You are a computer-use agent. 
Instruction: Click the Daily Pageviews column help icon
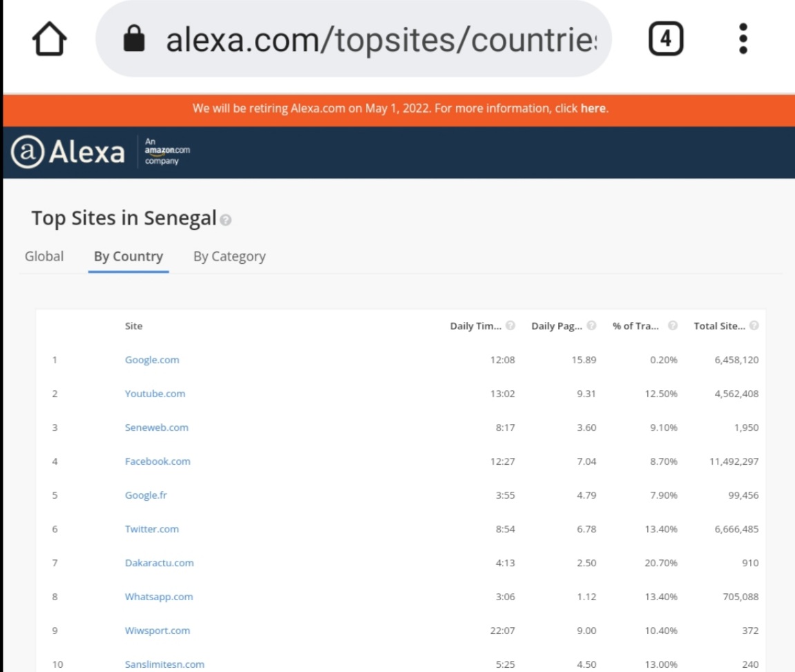(x=592, y=325)
